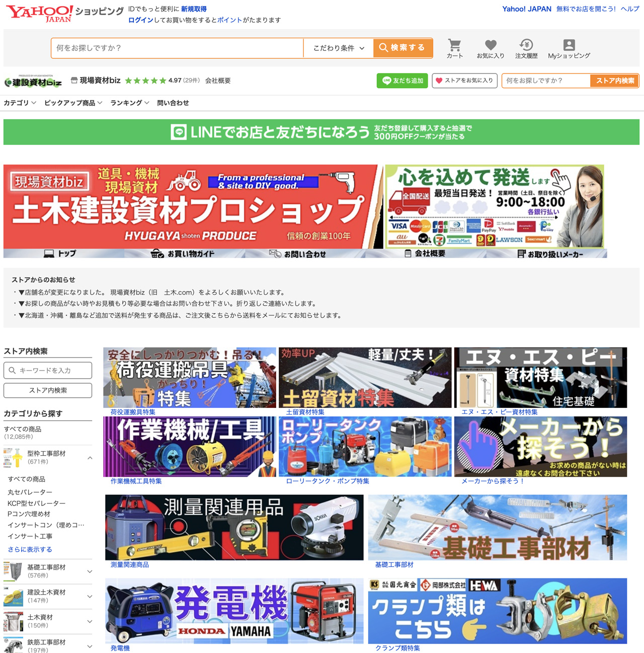Click the green LINE friends banner

click(321, 132)
